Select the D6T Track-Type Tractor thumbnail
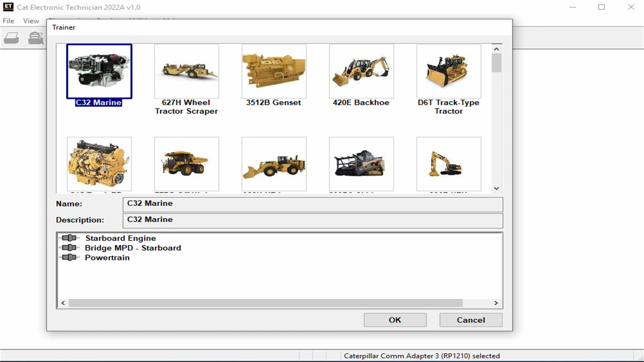This screenshot has height=362, width=644. point(449,71)
